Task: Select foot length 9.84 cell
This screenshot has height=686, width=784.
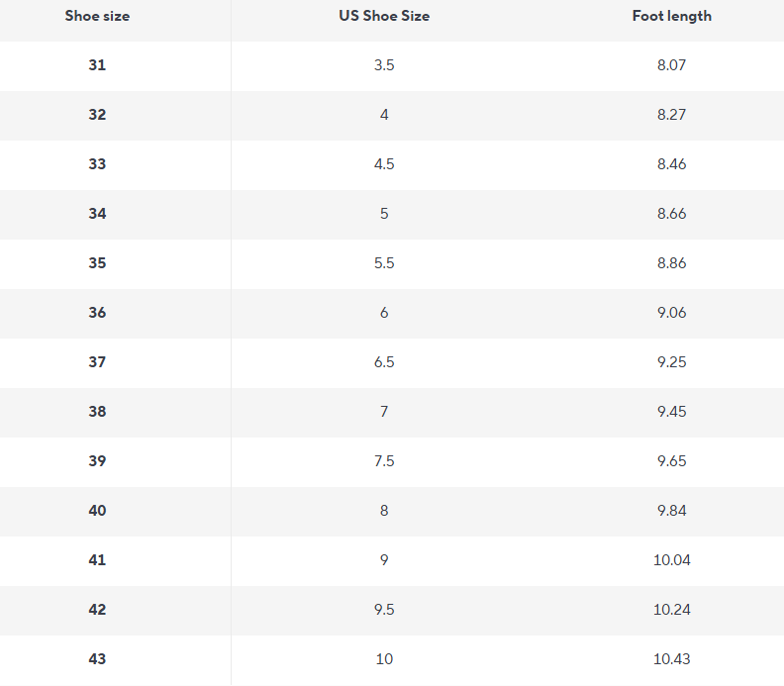Action: 671,511
